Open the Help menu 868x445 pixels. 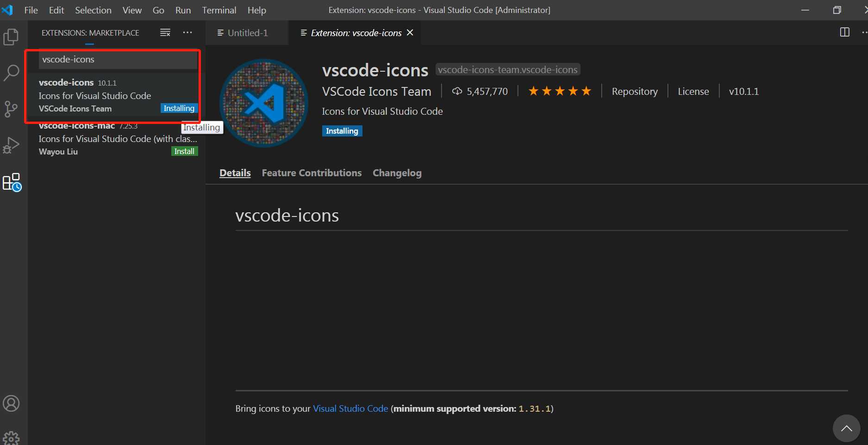click(256, 10)
